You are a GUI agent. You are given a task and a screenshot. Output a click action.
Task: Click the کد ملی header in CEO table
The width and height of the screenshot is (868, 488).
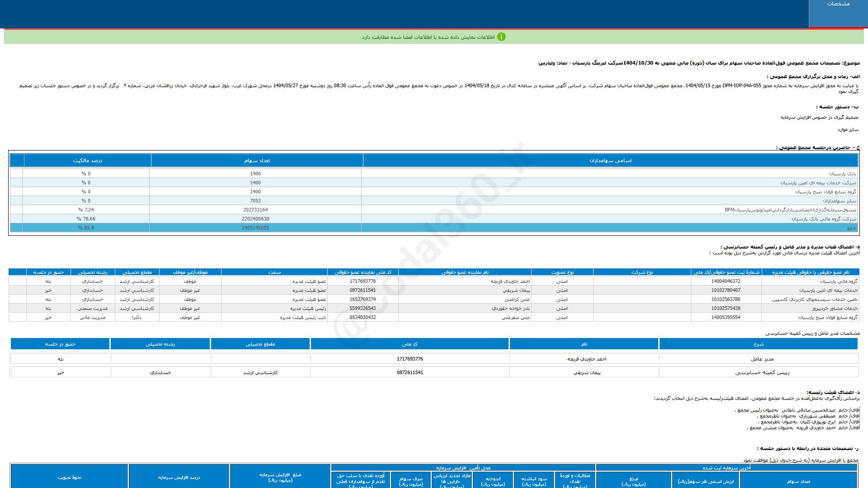410,344
